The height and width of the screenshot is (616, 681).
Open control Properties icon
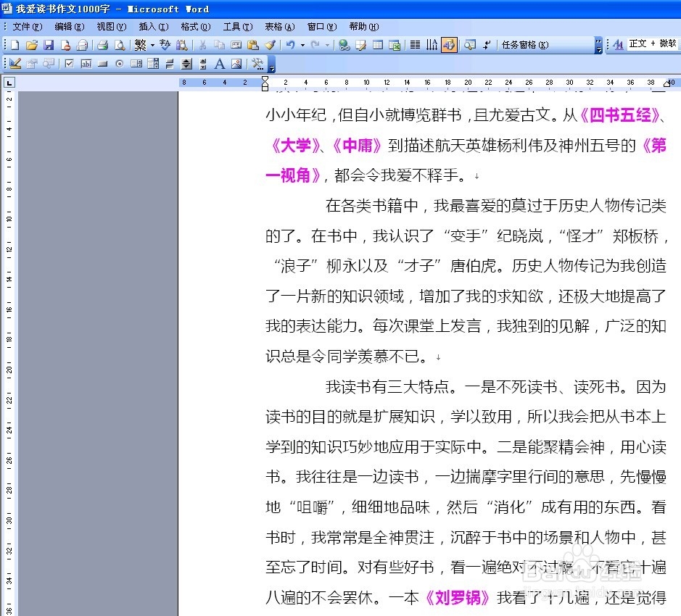32,64
